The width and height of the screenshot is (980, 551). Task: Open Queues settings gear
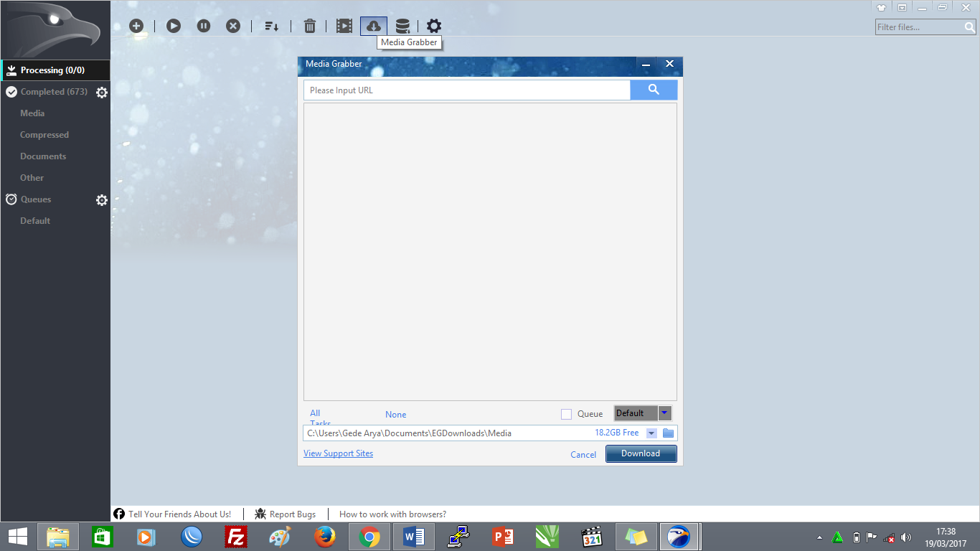pyautogui.click(x=102, y=200)
